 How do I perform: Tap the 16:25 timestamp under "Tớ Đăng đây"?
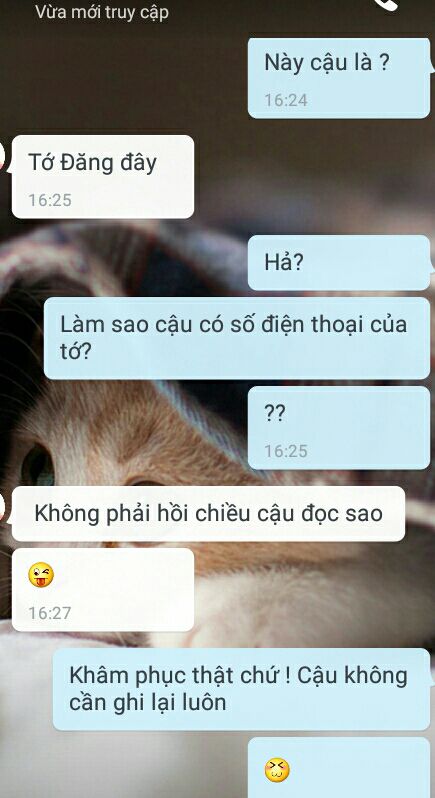point(50,200)
